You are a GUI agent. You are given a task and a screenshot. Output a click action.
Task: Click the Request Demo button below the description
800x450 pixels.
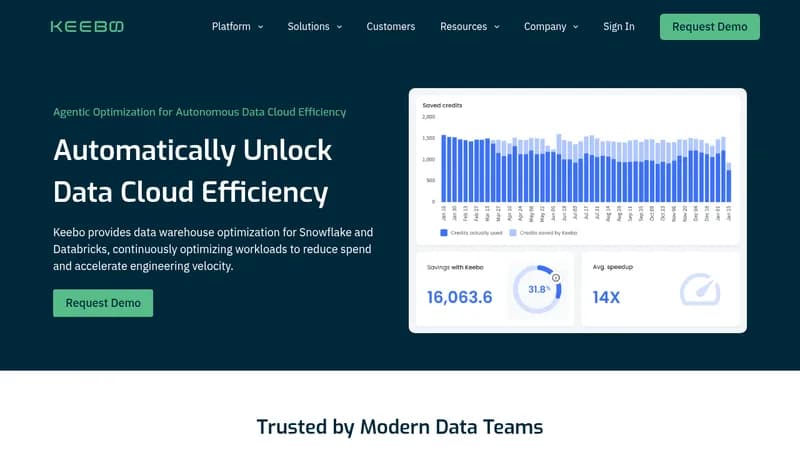click(x=103, y=303)
